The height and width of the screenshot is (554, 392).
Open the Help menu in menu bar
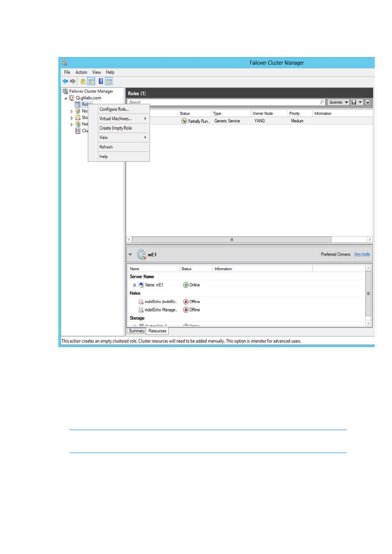click(110, 72)
